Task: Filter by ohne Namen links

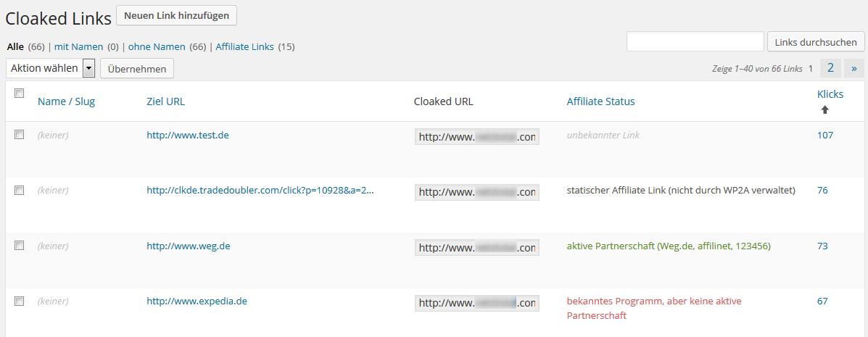Action: click(157, 47)
